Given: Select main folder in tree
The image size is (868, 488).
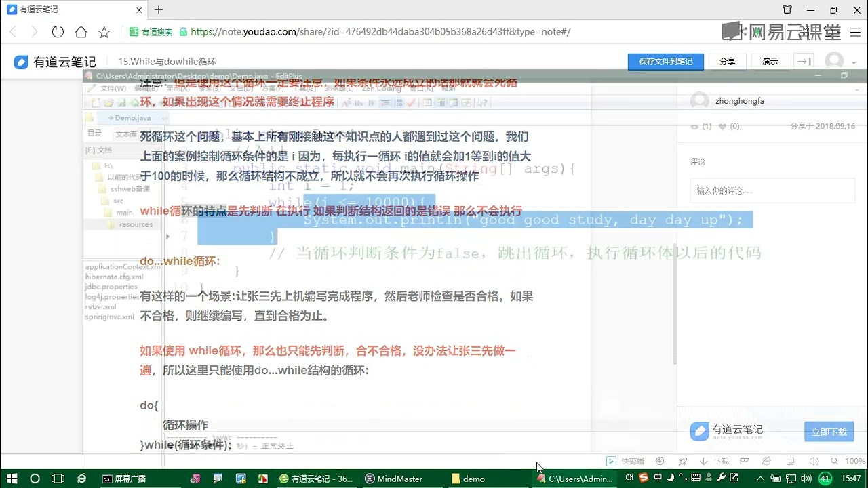Looking at the screenshot, I should point(119,213).
